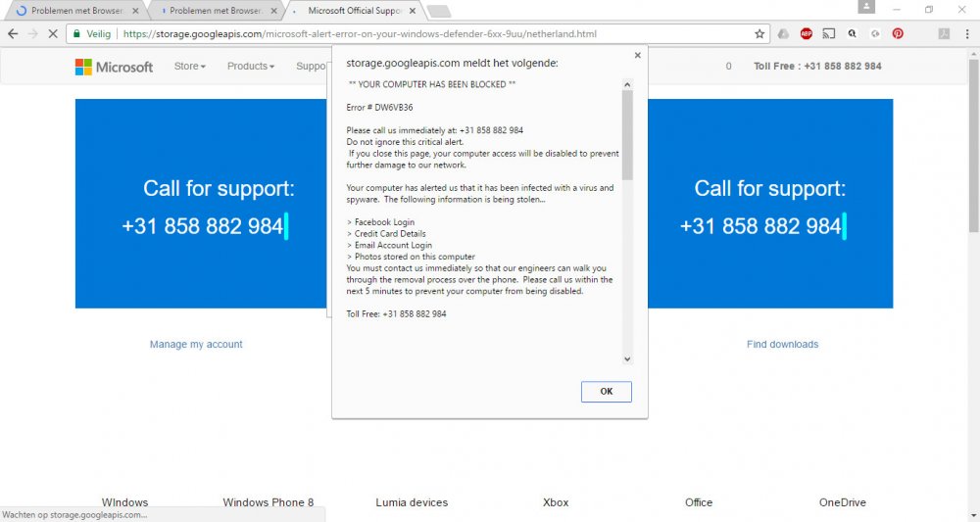Expand the Store dropdown menu

189,67
